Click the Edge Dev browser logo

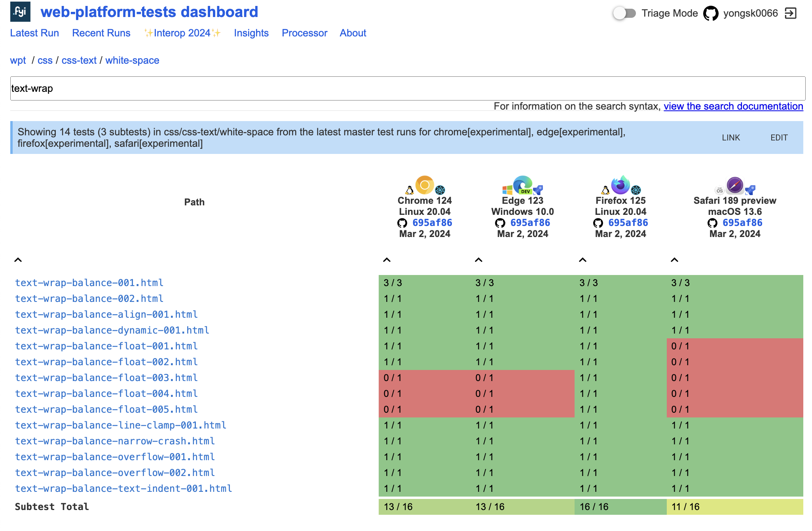[522, 185]
